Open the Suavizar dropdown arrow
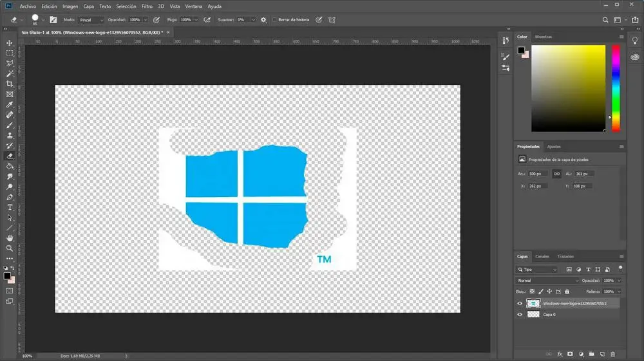Viewport: 644px width, 361px height. [253, 20]
